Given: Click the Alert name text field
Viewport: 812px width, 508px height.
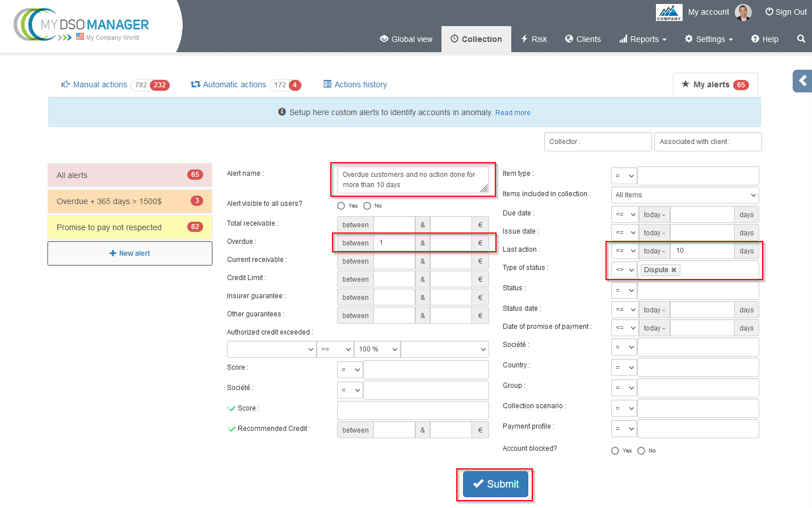Looking at the screenshot, I should click(x=413, y=180).
